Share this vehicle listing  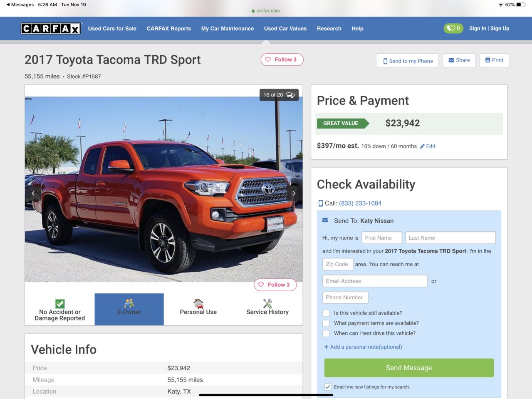459,60
